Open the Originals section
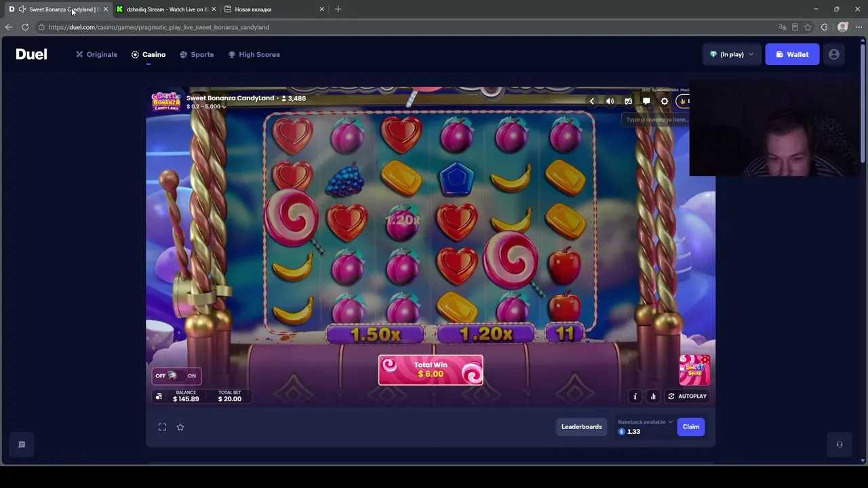 click(96, 54)
